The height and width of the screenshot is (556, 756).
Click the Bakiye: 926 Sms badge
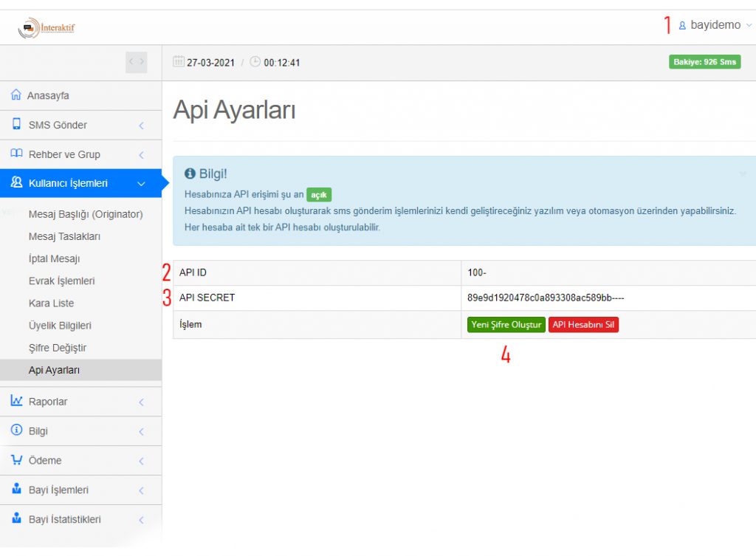coord(704,62)
